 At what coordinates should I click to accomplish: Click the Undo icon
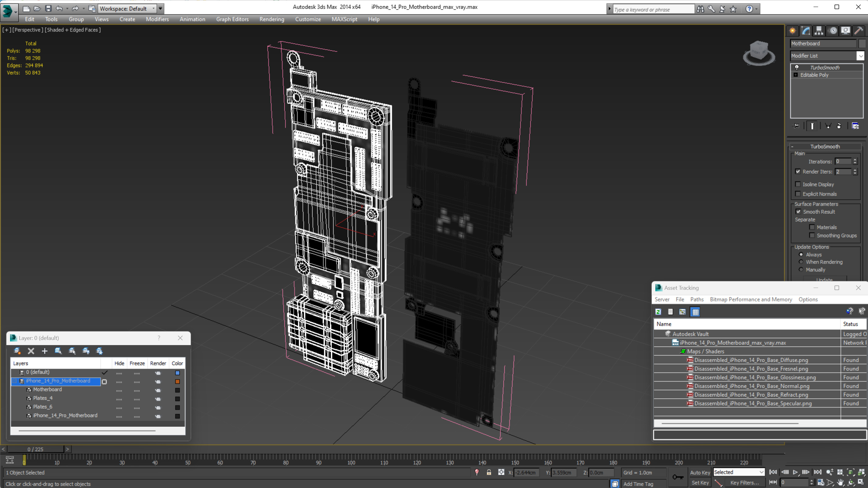pos(59,9)
